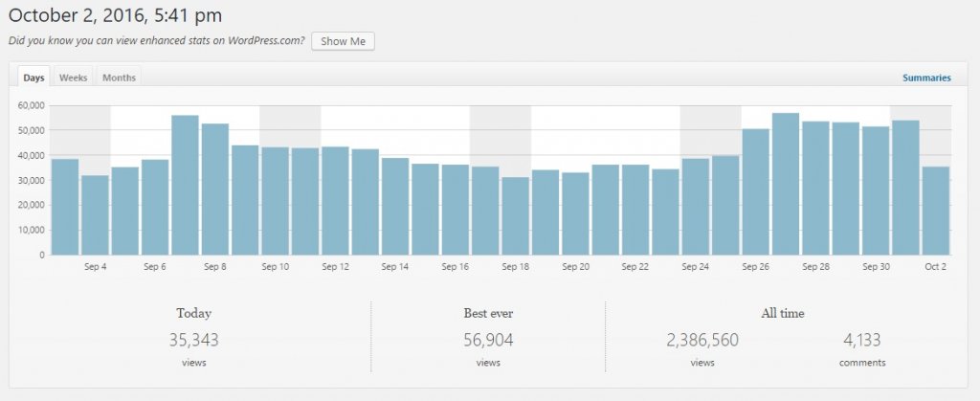
Task: Switch to the Days tab
Action: tap(33, 78)
